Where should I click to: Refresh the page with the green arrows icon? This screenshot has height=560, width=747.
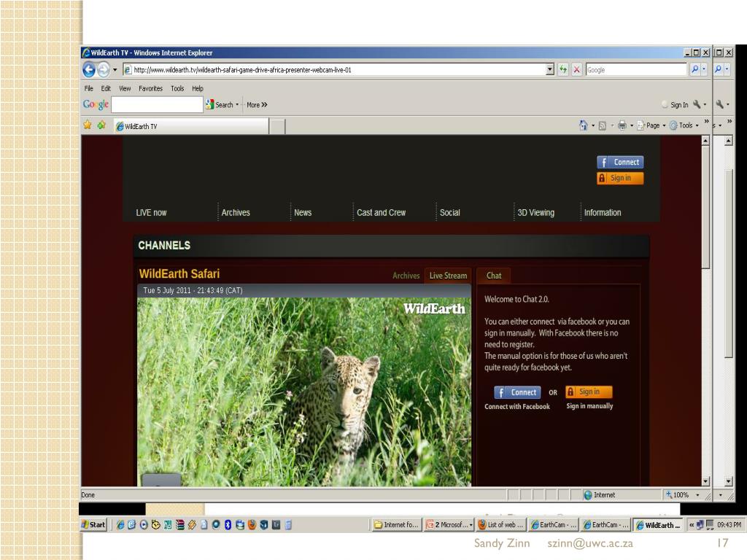click(563, 69)
